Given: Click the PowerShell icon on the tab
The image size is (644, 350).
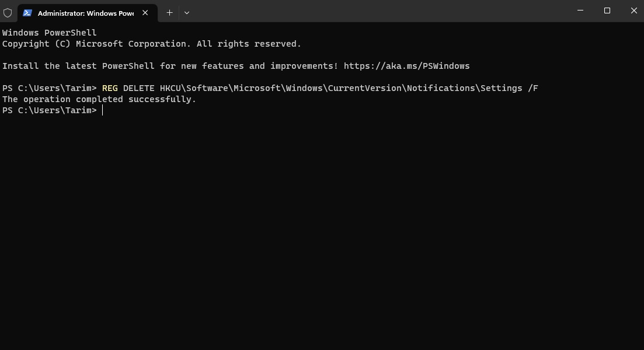Looking at the screenshot, I should (x=27, y=12).
